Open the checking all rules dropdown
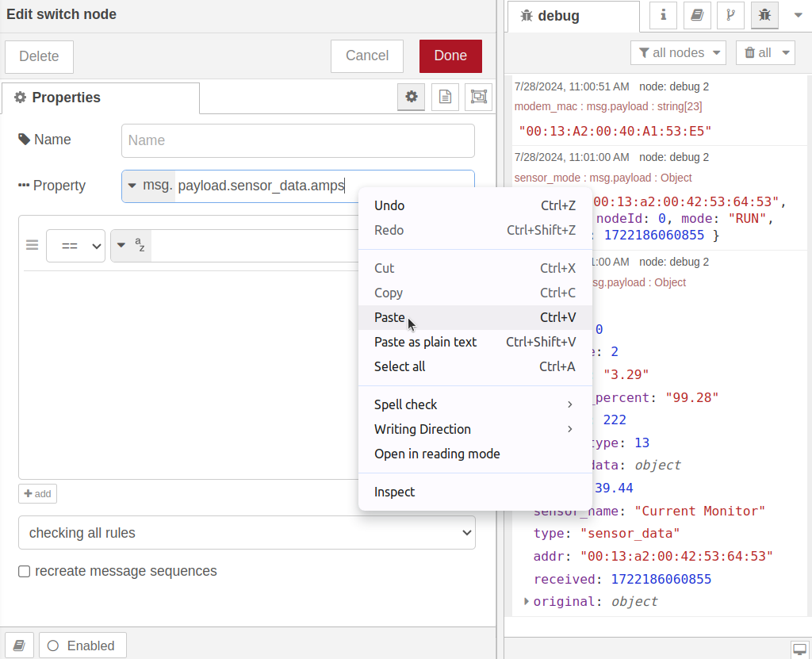The width and height of the screenshot is (812, 659). (247, 533)
